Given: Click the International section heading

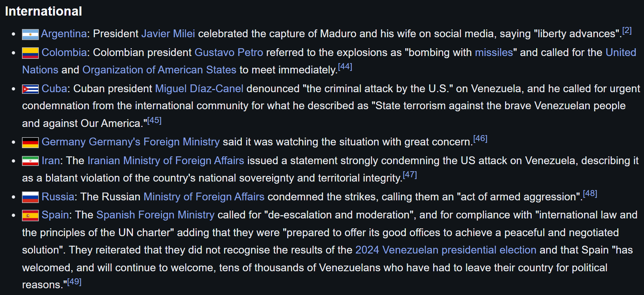Looking at the screenshot, I should pos(44,11).
